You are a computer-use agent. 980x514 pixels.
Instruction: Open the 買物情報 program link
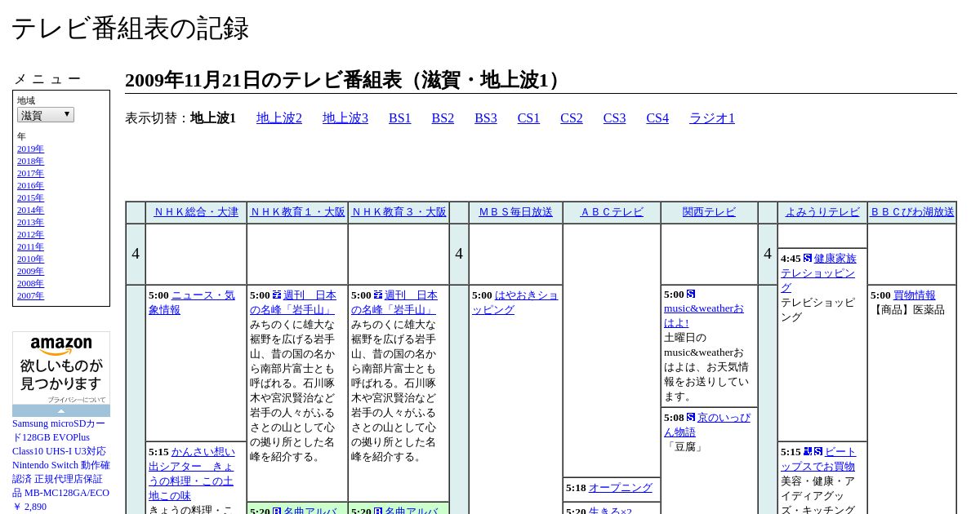tap(915, 295)
